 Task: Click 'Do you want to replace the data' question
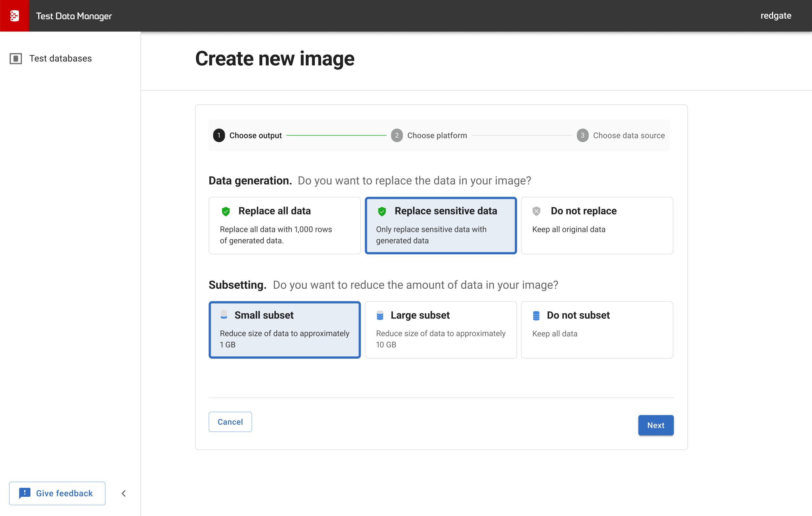[x=415, y=181]
